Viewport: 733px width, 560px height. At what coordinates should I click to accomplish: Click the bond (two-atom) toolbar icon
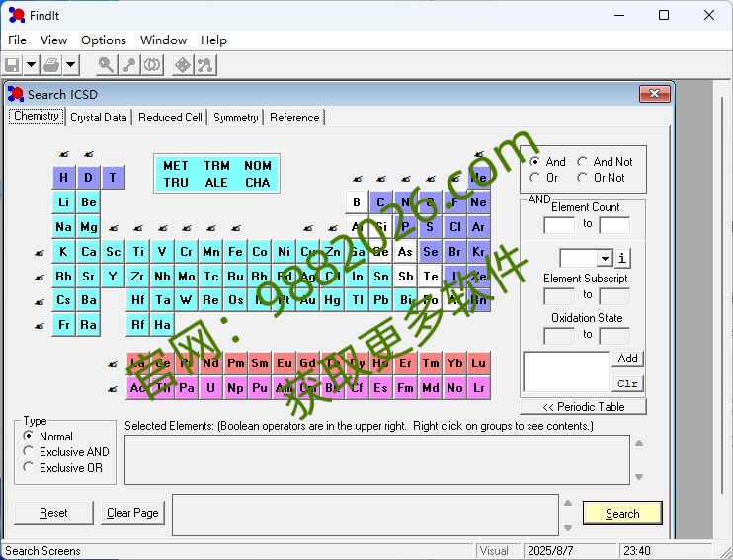click(129, 65)
